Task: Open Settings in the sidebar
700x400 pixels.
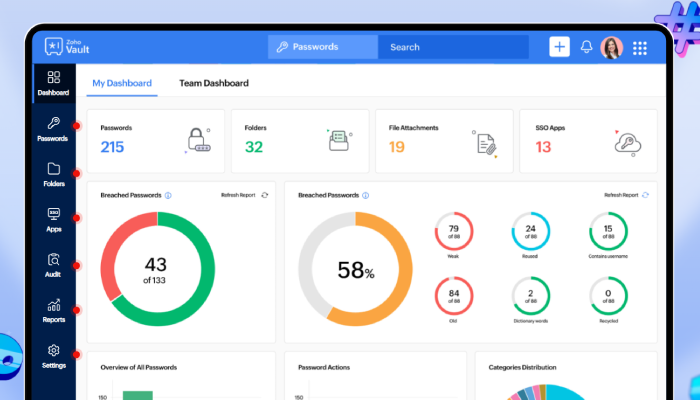Action: tap(54, 356)
